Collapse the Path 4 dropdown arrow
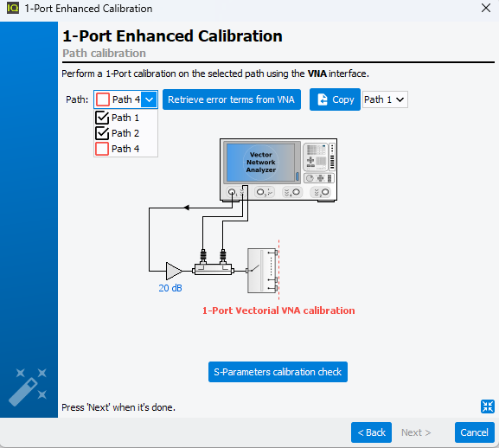The image size is (499, 448). pyautogui.click(x=149, y=99)
